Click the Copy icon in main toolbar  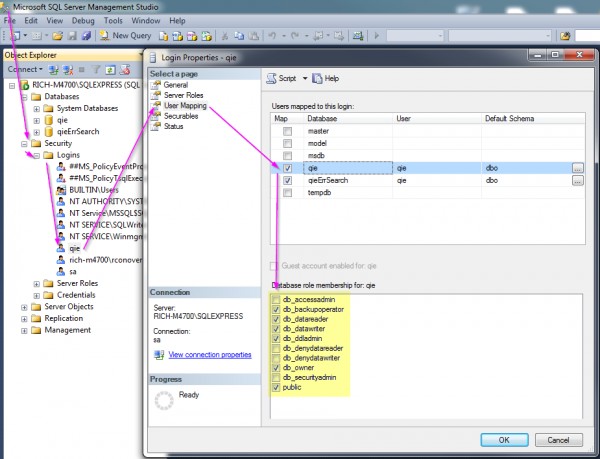pos(239,36)
